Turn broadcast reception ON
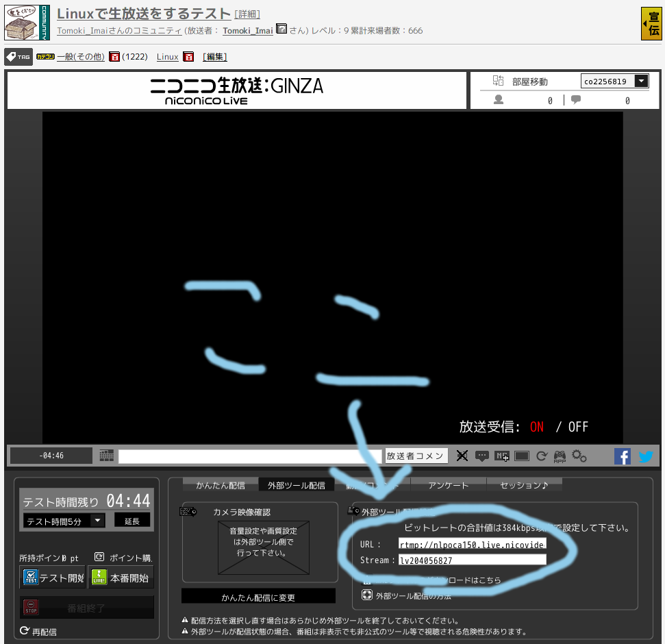This screenshot has height=644, width=665. (x=536, y=427)
